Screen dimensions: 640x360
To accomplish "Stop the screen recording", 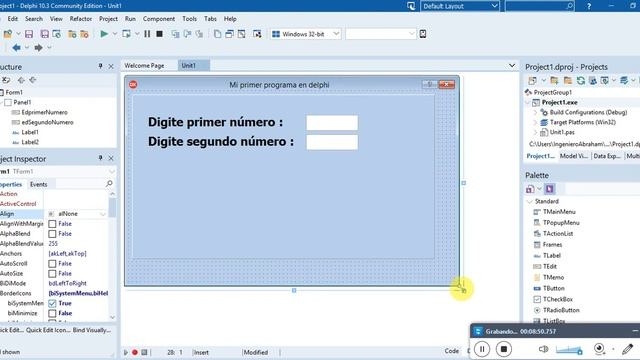I will [504, 349].
